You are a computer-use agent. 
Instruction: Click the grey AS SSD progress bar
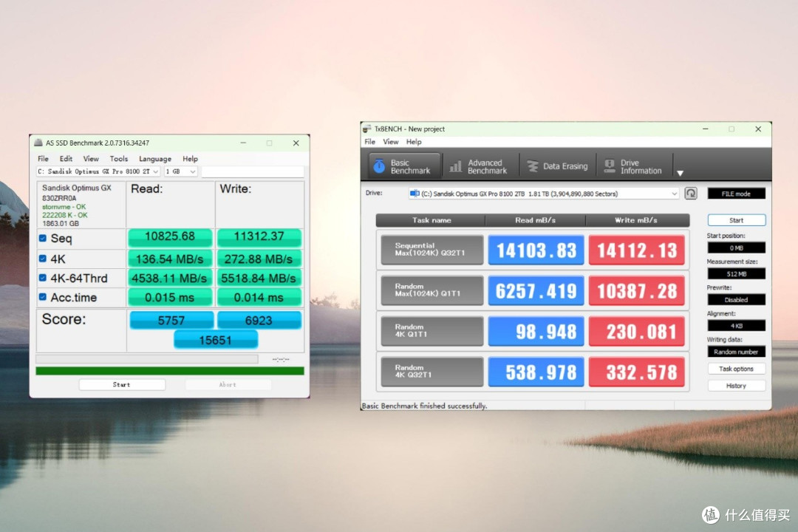pyautogui.click(x=147, y=359)
